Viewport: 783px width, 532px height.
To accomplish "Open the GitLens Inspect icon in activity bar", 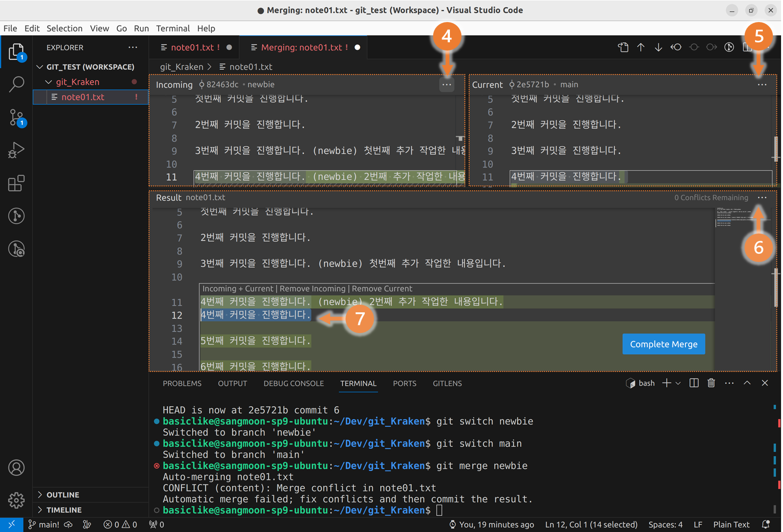I will (16, 249).
